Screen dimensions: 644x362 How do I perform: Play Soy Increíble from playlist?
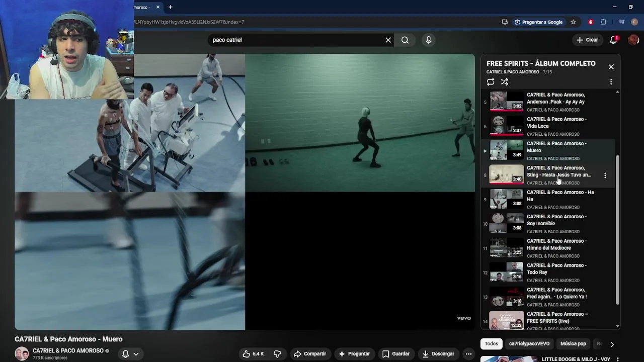(x=548, y=223)
